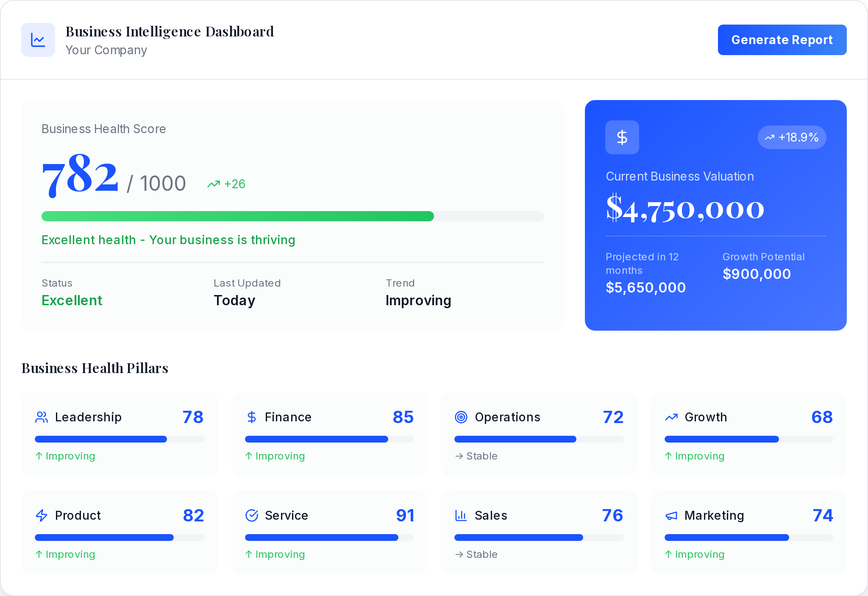Click the up arrow in Finance's Improving trend

click(x=249, y=456)
